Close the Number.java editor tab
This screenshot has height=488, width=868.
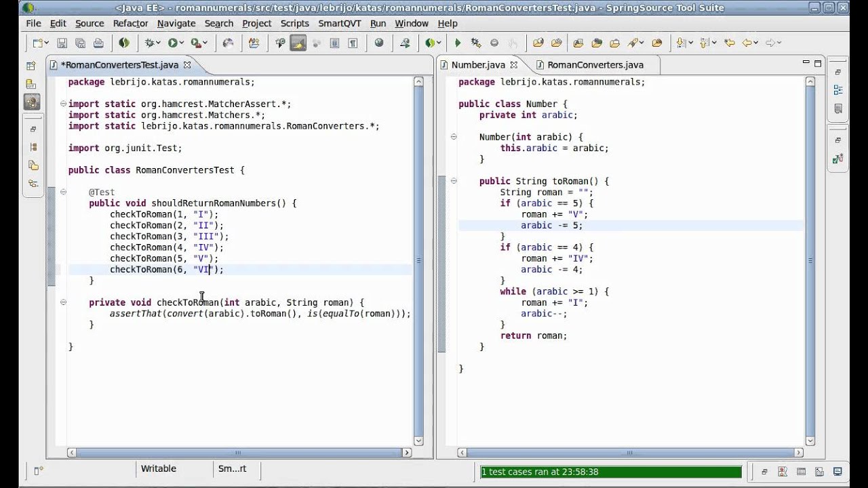point(514,65)
